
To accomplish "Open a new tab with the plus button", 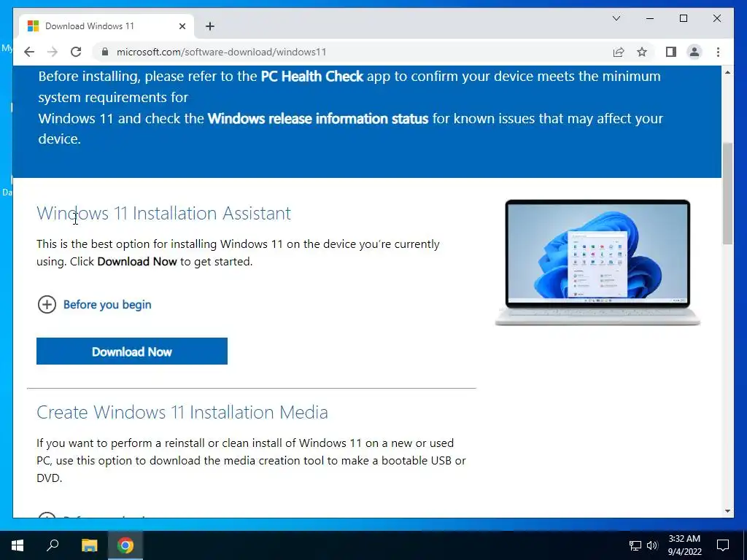I will 210,26.
